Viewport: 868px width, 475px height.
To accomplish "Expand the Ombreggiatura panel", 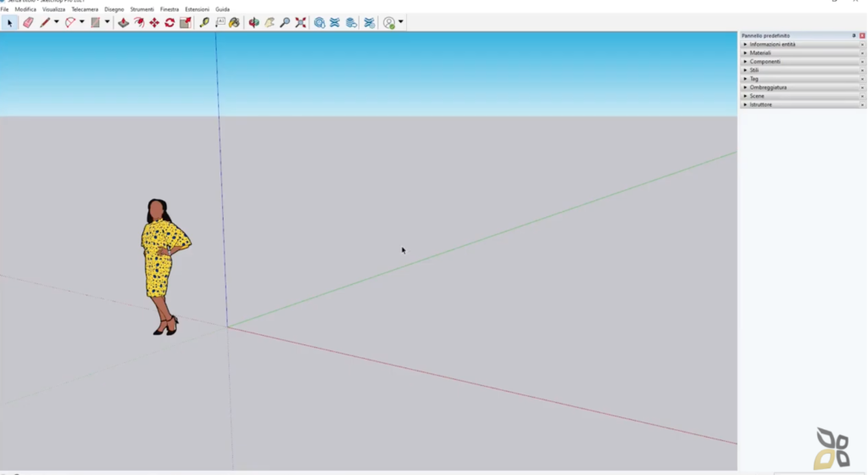I will 745,87.
